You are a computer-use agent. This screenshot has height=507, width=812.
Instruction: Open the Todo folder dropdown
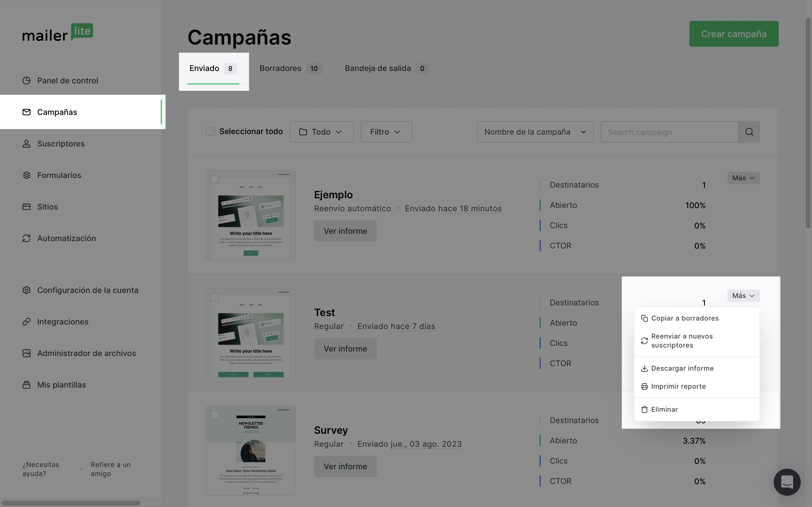pyautogui.click(x=321, y=132)
